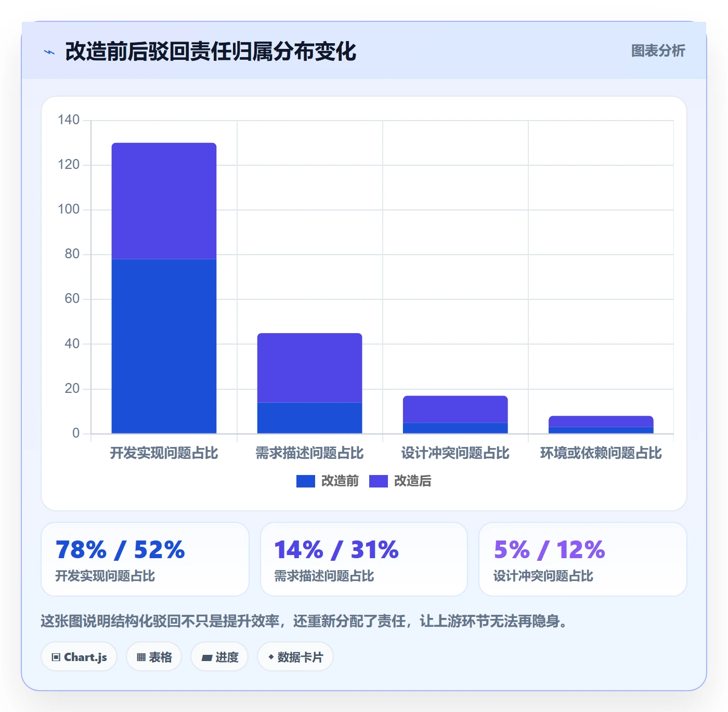Click the x-axis label 环境或依赖问题占比
The height and width of the screenshot is (712, 728).
(x=601, y=453)
